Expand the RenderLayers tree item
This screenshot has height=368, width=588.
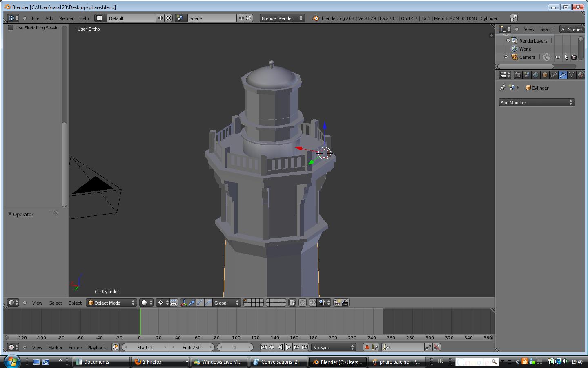[x=508, y=40]
